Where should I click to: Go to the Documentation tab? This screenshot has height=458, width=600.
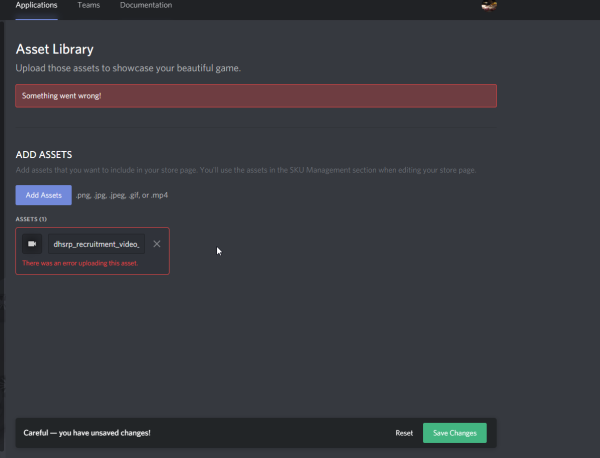coord(146,6)
